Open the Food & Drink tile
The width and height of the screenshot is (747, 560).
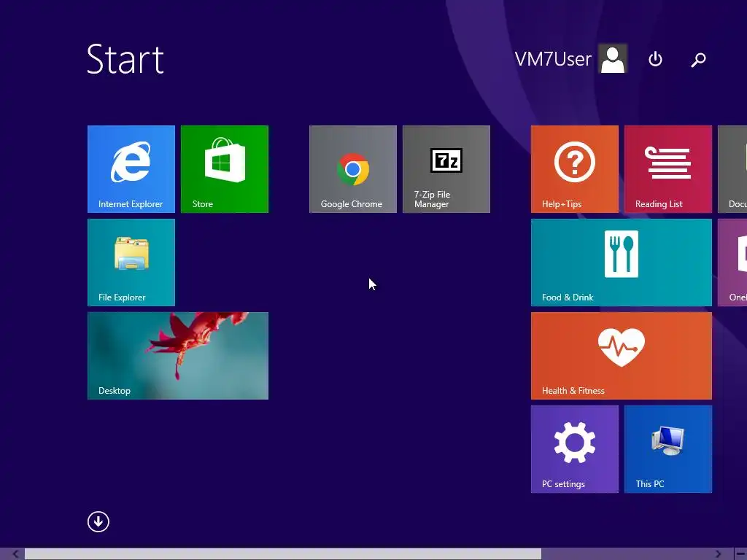click(622, 262)
